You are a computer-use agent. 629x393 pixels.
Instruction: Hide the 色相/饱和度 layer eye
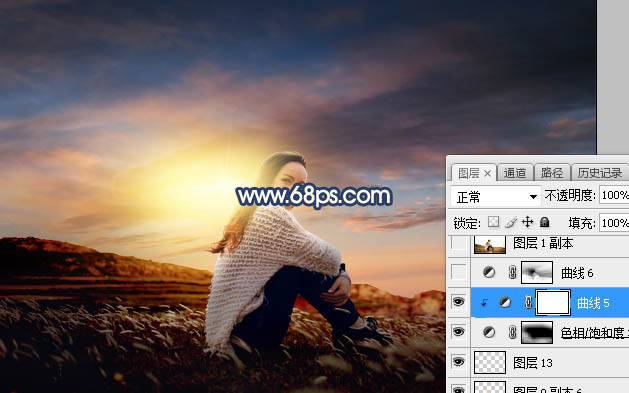tap(459, 332)
